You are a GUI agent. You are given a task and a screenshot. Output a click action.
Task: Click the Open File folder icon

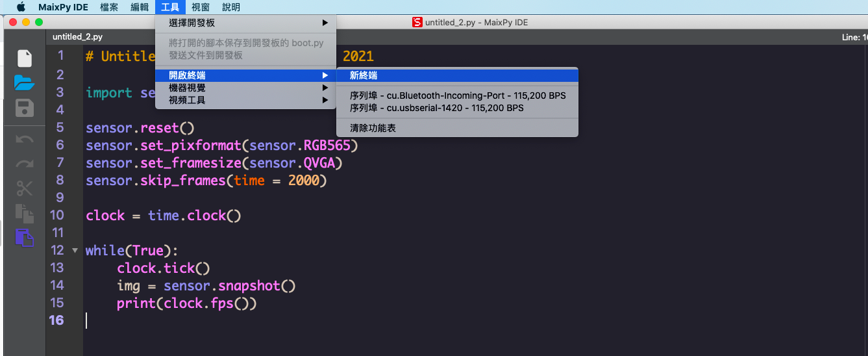click(24, 83)
